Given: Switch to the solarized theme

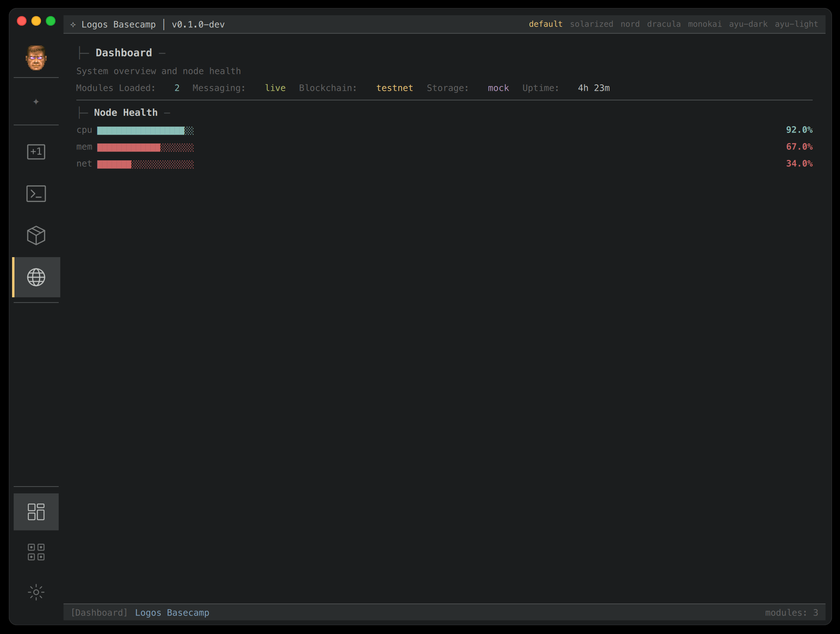Looking at the screenshot, I should (591, 24).
